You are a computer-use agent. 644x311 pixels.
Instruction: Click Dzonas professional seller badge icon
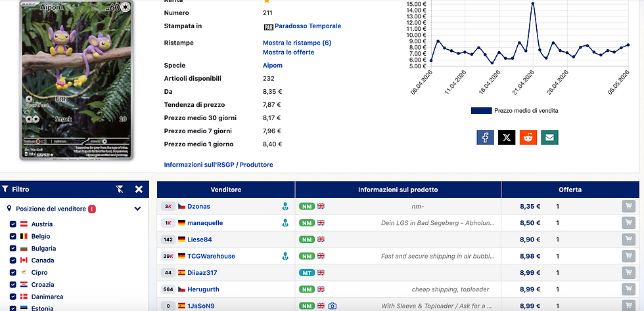click(285, 207)
